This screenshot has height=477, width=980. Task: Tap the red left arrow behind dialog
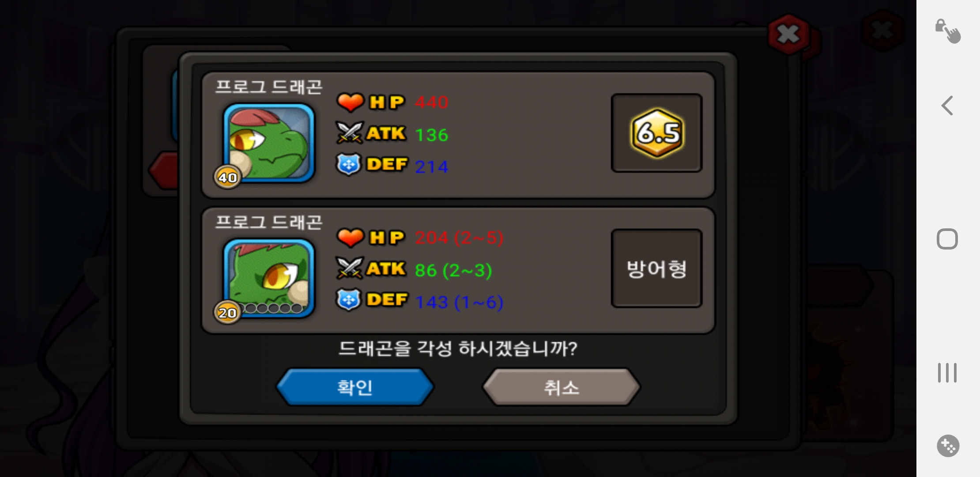pos(164,170)
